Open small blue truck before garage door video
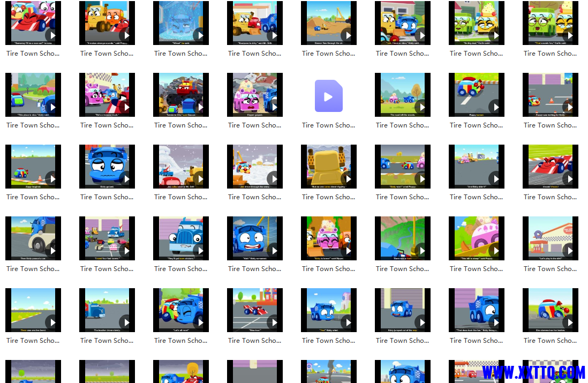 (x=402, y=310)
